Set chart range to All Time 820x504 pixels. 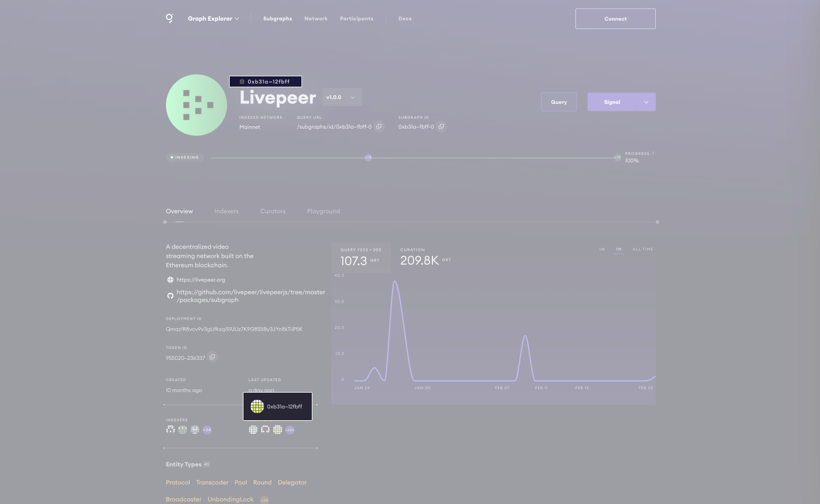coord(643,249)
